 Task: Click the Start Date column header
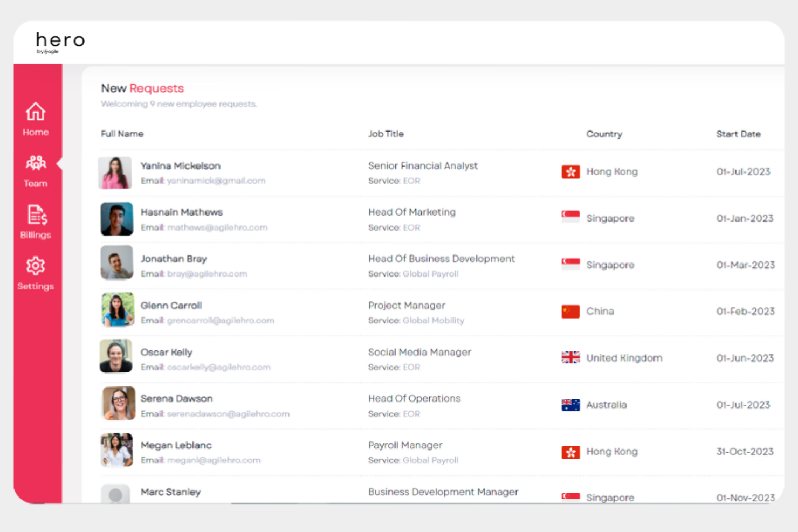[739, 134]
